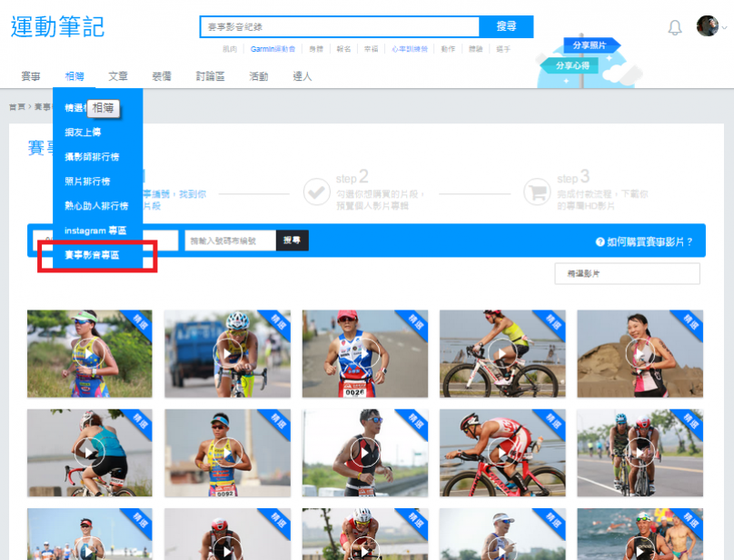Expand the account menu arrow beside avatar
734x560 pixels.
pyautogui.click(x=724, y=27)
